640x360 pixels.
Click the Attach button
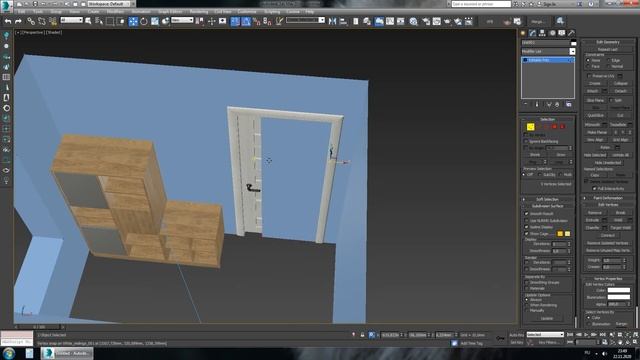coord(593,91)
